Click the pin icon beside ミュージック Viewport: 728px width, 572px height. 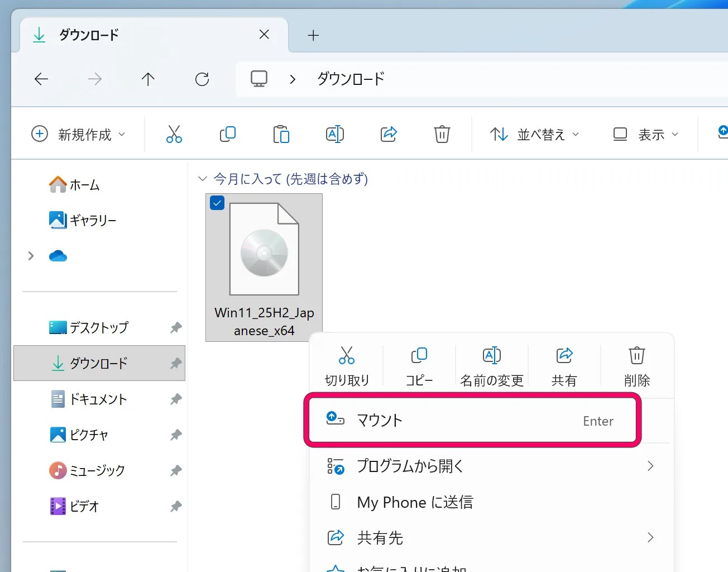pyautogui.click(x=176, y=471)
